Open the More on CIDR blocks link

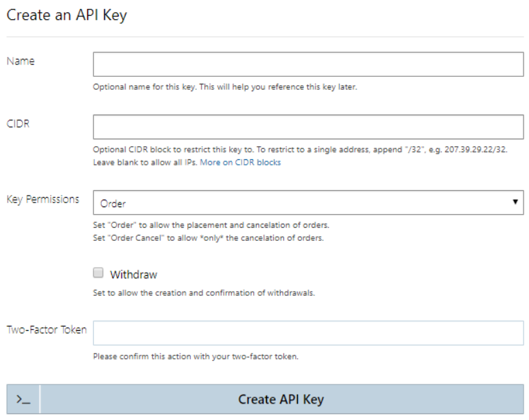point(240,163)
